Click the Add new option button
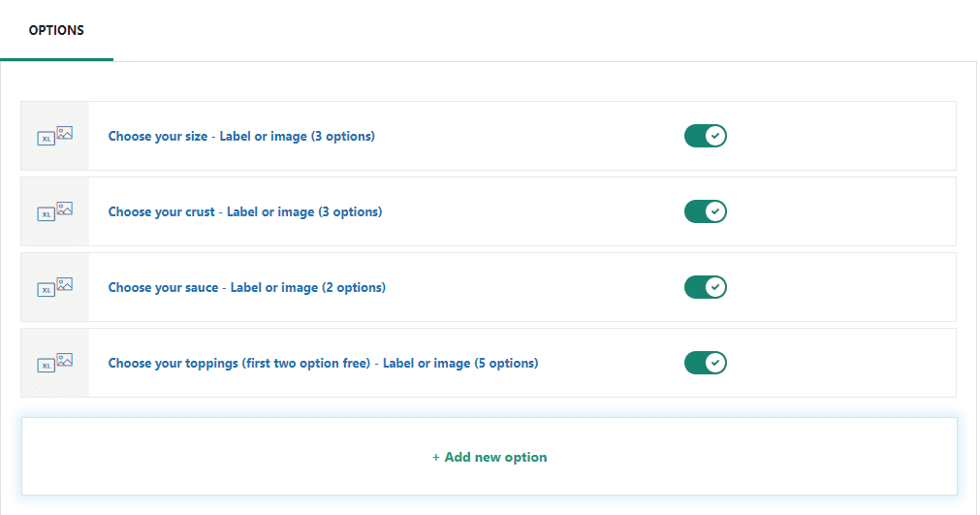Screen dimensions: 980x515 (490, 457)
